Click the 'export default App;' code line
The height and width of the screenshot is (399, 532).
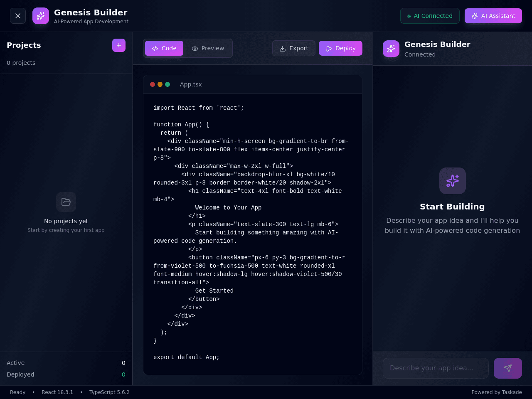(186, 357)
